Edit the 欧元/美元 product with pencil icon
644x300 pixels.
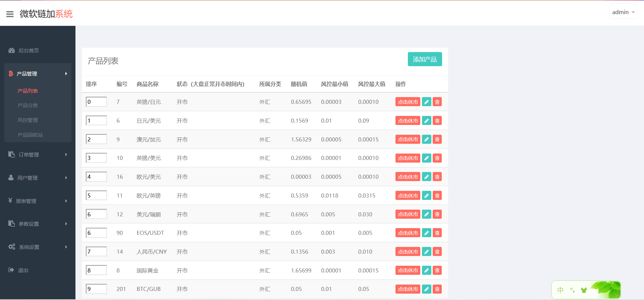coord(426,177)
